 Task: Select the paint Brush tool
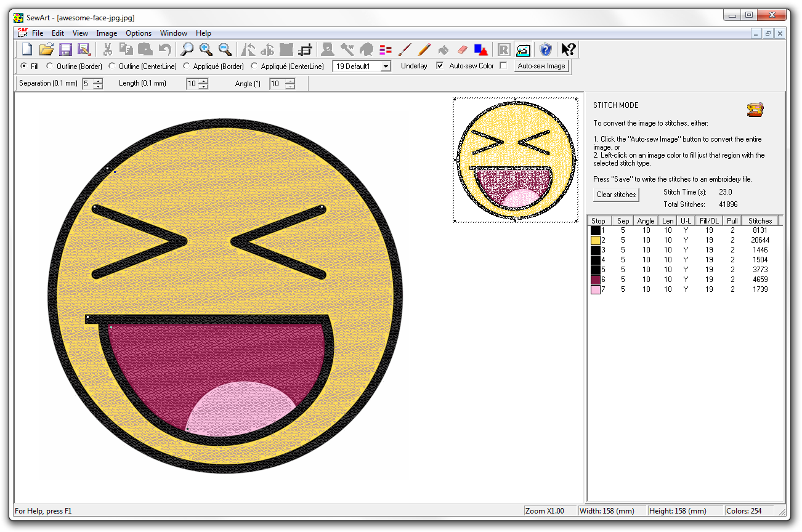(405, 49)
